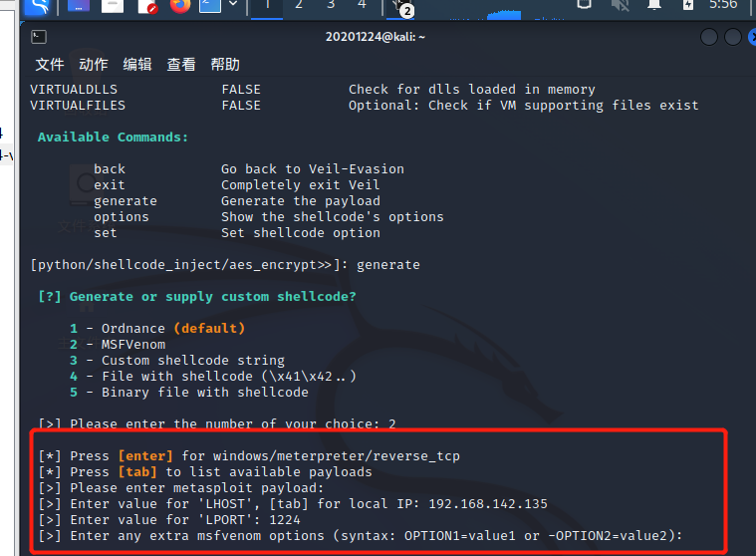Click the 'number of your choice: 2' line
The image size is (756, 556).
(217, 423)
